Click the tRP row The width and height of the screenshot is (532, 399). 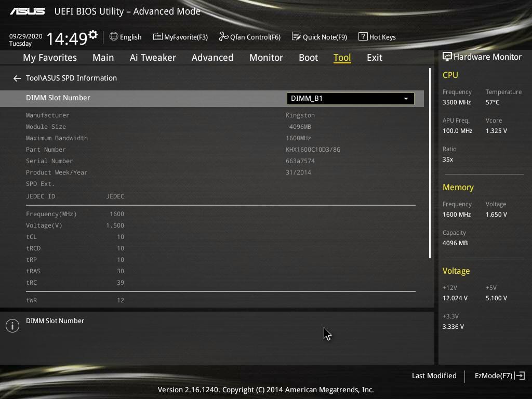pos(75,260)
